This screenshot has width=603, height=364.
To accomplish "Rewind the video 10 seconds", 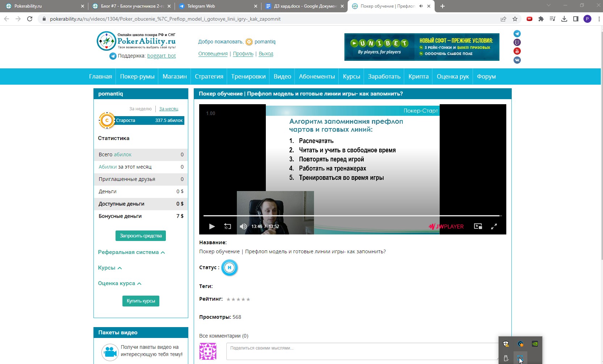I will pyautogui.click(x=227, y=227).
